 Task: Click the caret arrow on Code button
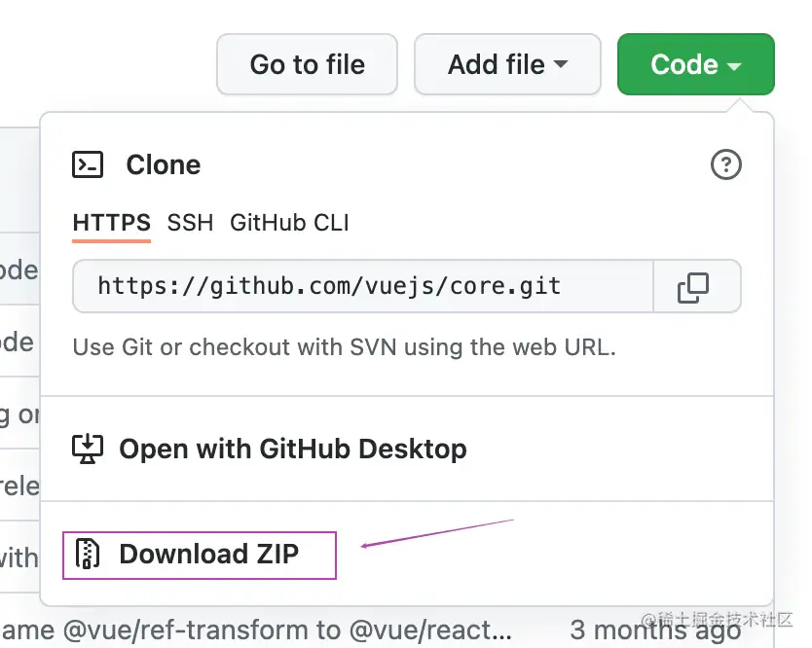pos(734,66)
